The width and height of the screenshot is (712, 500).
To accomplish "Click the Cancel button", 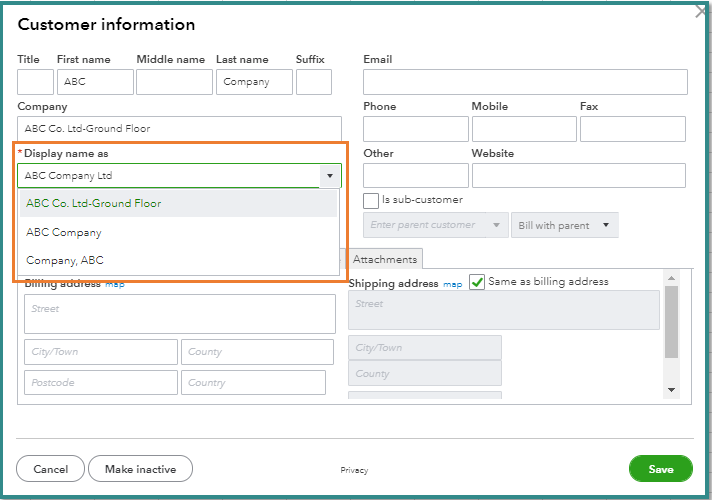I will click(50, 469).
